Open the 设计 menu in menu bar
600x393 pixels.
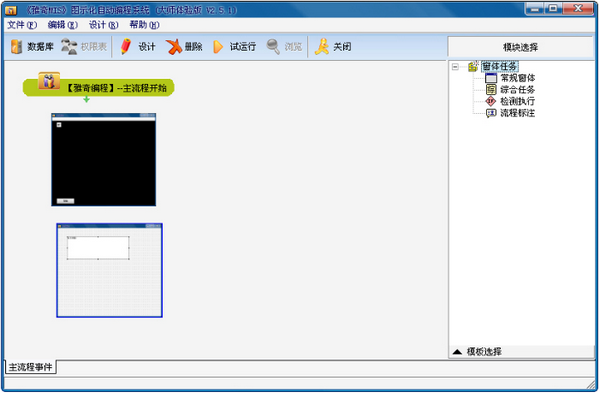[x=103, y=25]
